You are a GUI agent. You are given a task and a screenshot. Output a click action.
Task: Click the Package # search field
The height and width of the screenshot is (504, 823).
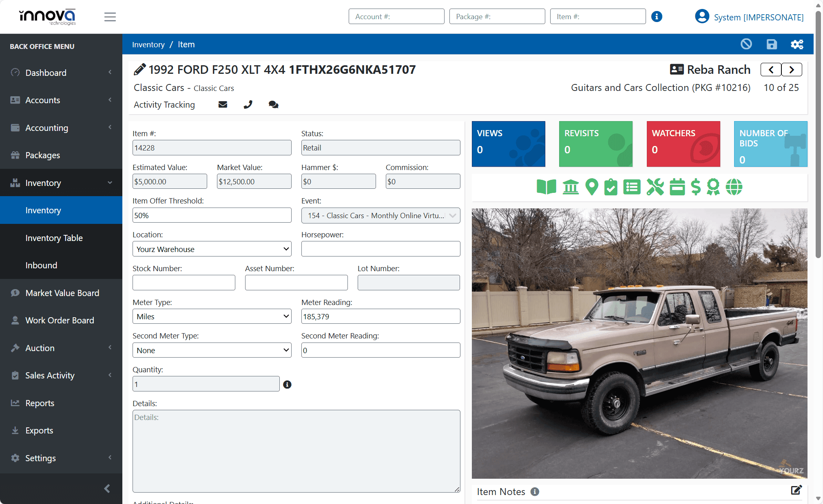[497, 17]
